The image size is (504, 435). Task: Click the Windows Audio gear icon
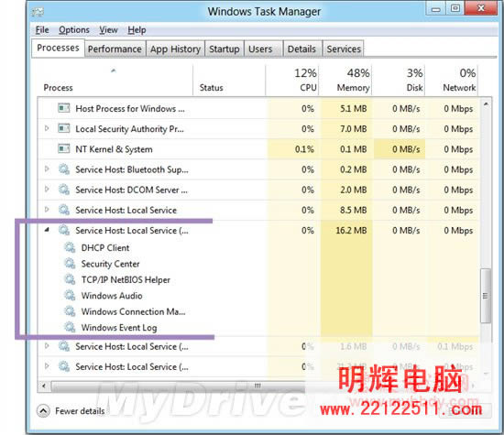(70, 295)
